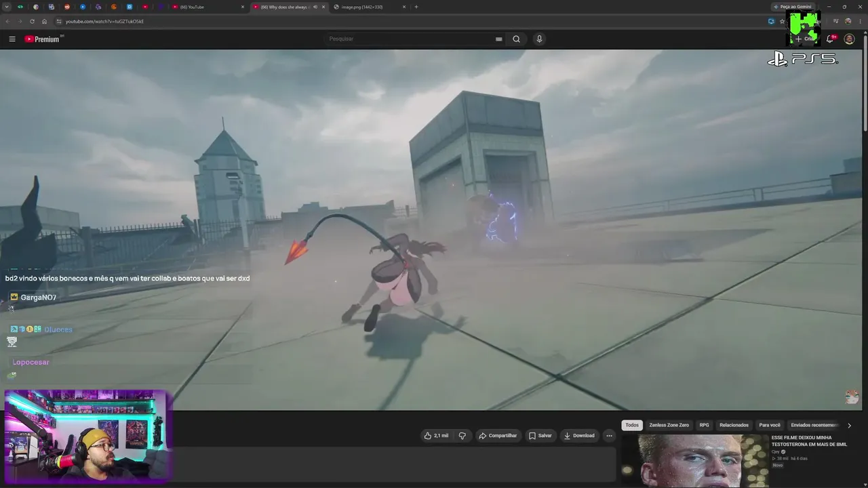This screenshot has height=488, width=868.
Task: Click the YouTube search magnifier button
Action: (516, 39)
